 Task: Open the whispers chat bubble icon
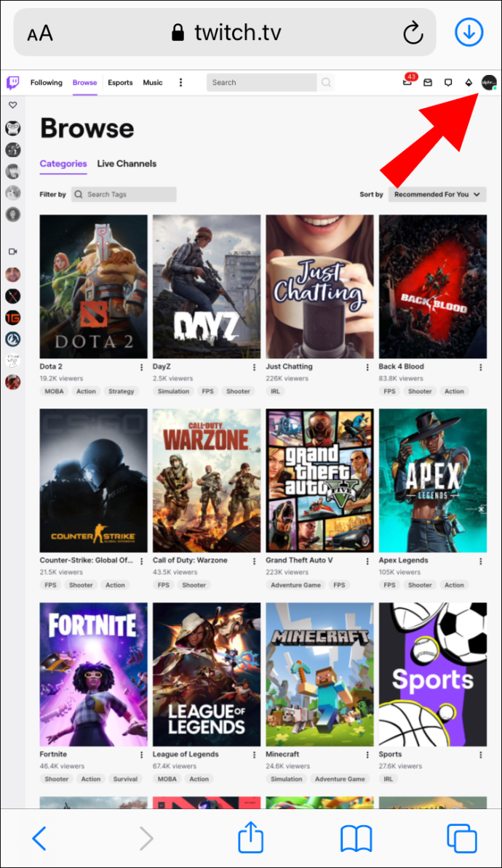[448, 82]
